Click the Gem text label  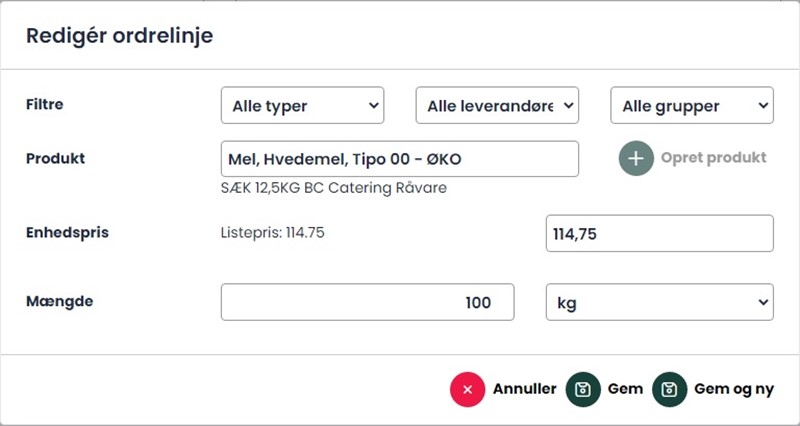(625, 389)
